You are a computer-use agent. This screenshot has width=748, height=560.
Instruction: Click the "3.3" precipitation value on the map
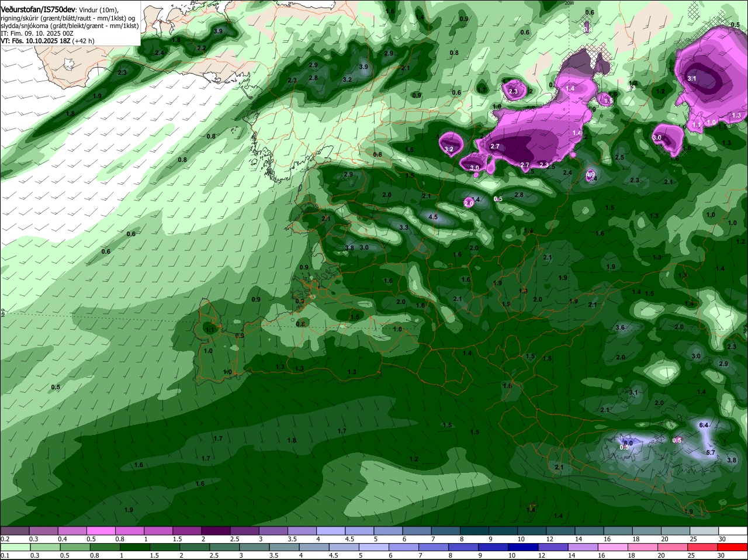(403, 227)
